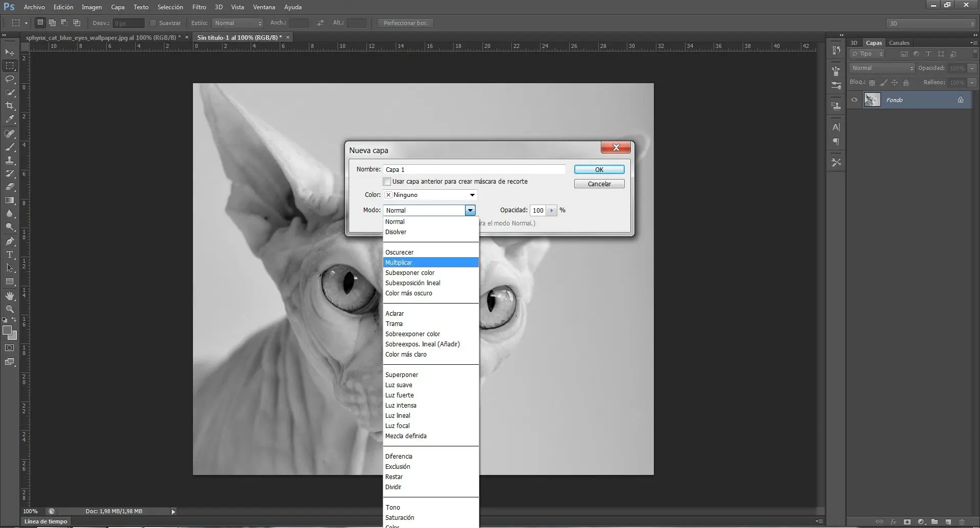This screenshot has width=980, height=528.
Task: Open the tool preset picker arrow
Action: tap(26, 23)
